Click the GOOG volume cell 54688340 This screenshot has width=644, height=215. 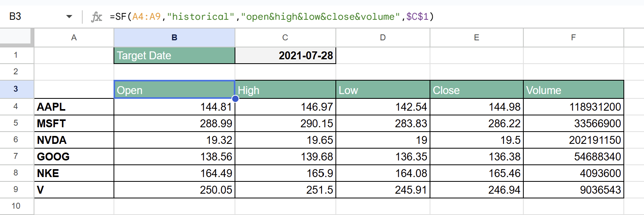tap(573, 157)
